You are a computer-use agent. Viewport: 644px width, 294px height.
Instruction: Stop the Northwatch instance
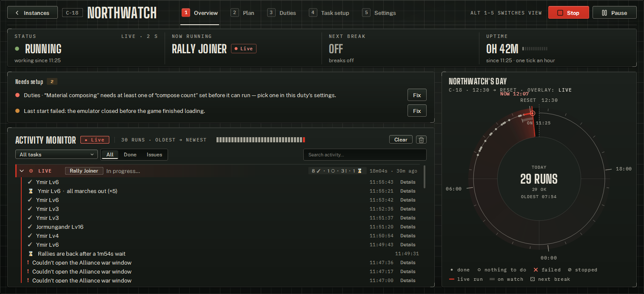(568, 13)
